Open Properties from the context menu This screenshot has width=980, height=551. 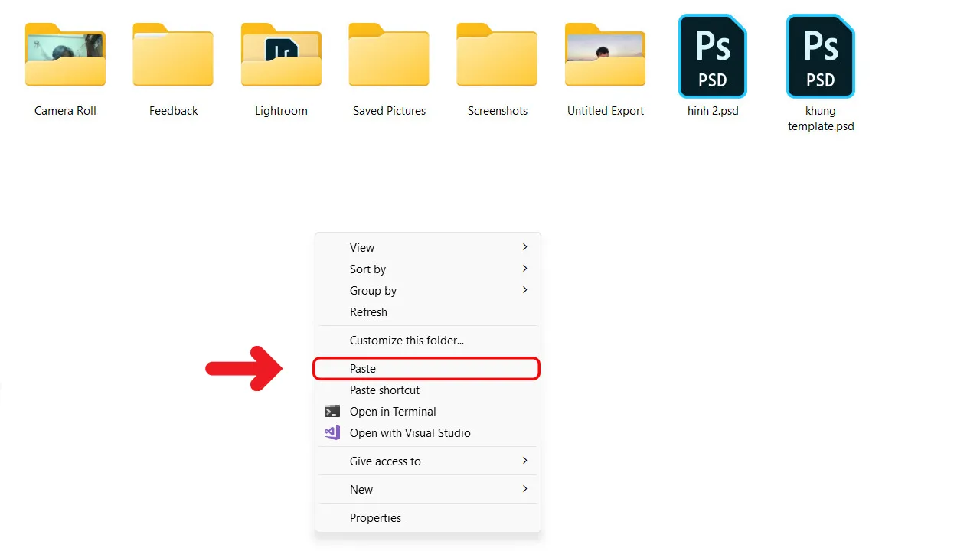[x=375, y=518]
